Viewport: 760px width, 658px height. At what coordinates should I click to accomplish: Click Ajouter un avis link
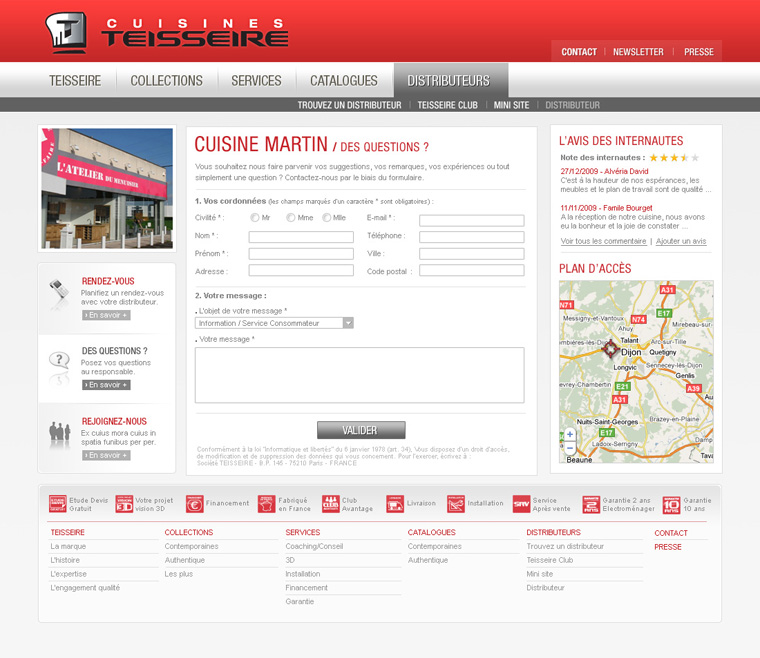(681, 241)
